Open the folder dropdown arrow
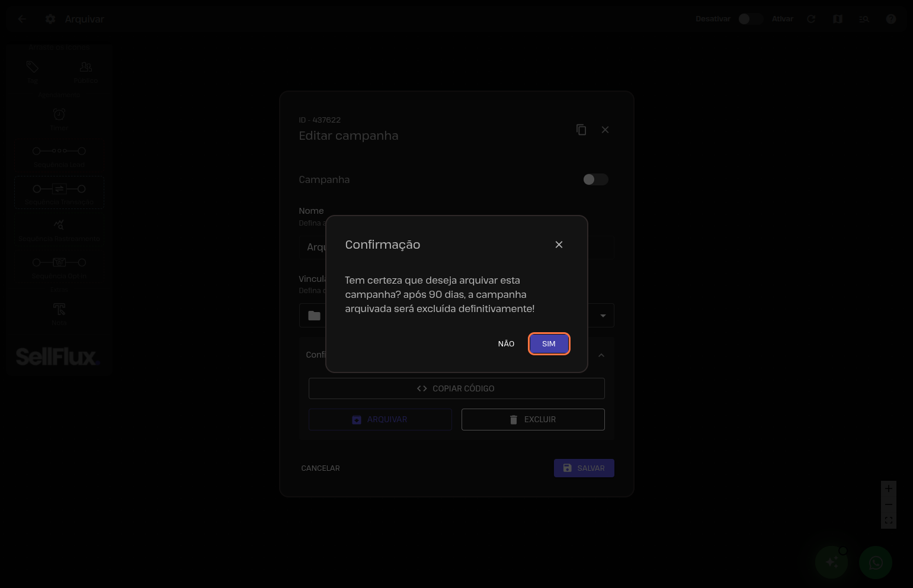The image size is (913, 588). click(x=603, y=316)
